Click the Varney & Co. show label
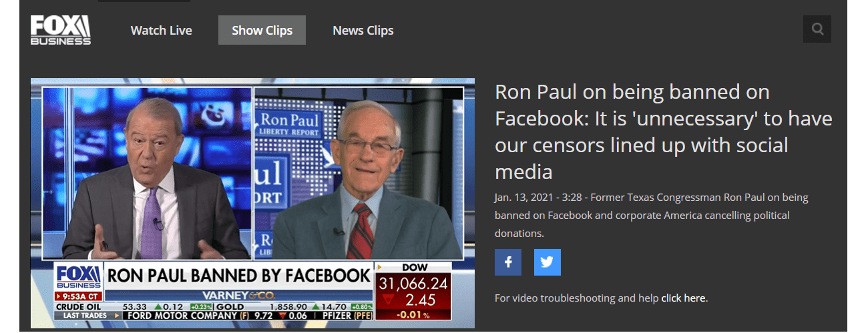 pos(238,294)
